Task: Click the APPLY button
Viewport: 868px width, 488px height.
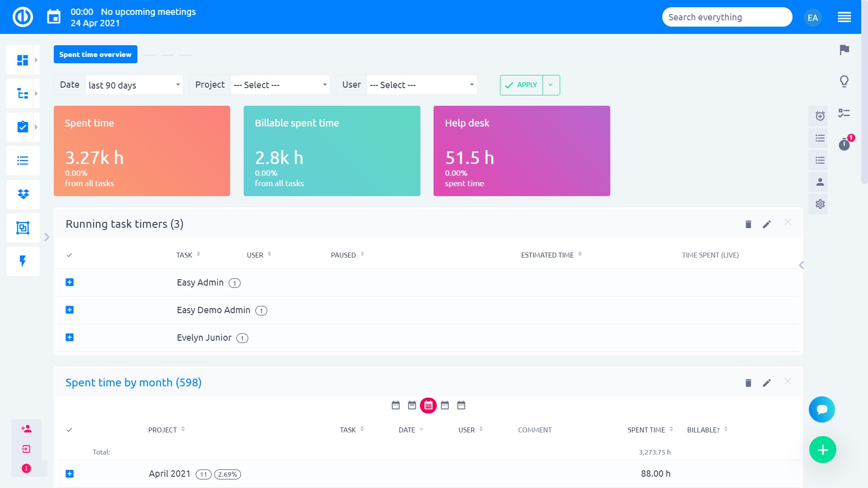Action: [x=522, y=85]
